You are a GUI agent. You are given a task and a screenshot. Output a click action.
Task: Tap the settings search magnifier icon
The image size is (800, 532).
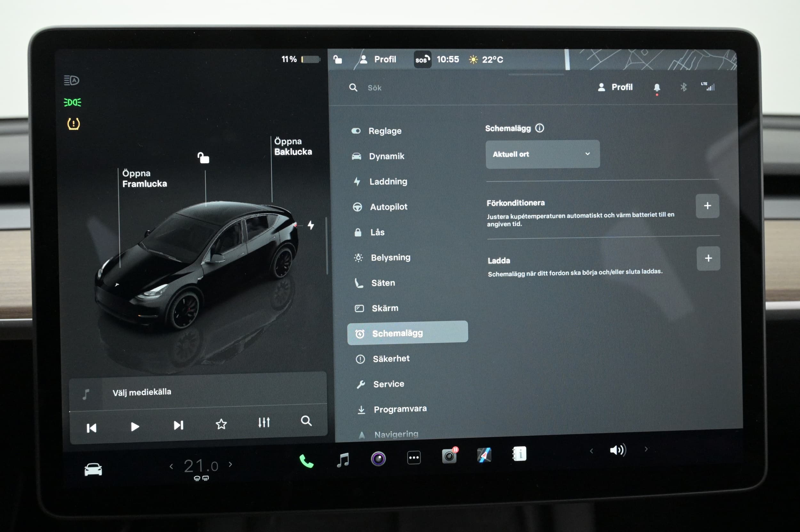pyautogui.click(x=353, y=88)
